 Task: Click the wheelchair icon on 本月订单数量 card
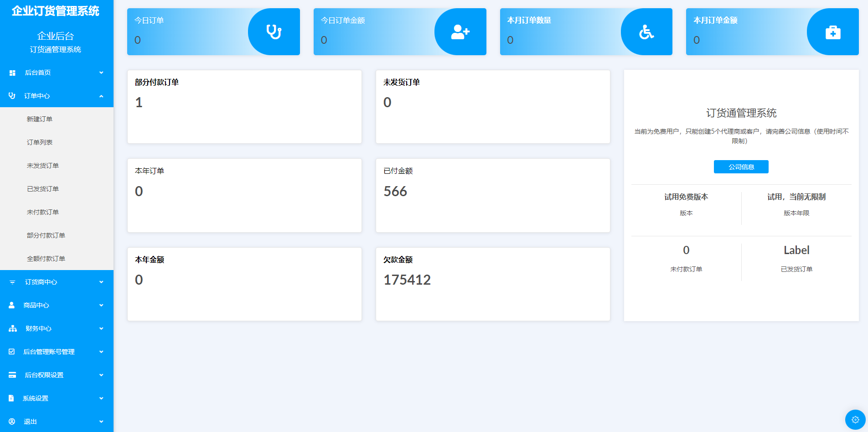coord(646,32)
